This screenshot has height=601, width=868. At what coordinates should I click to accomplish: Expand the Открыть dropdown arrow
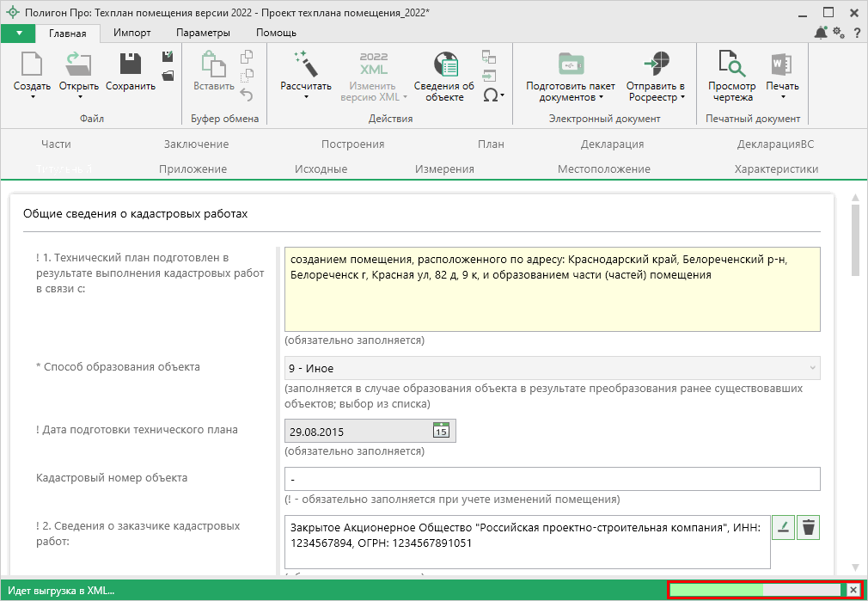79,97
